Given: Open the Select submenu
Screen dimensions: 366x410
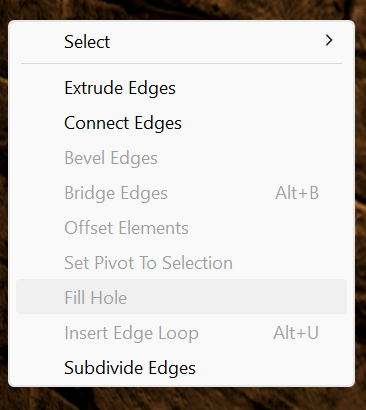Looking at the screenshot, I should point(181,41).
